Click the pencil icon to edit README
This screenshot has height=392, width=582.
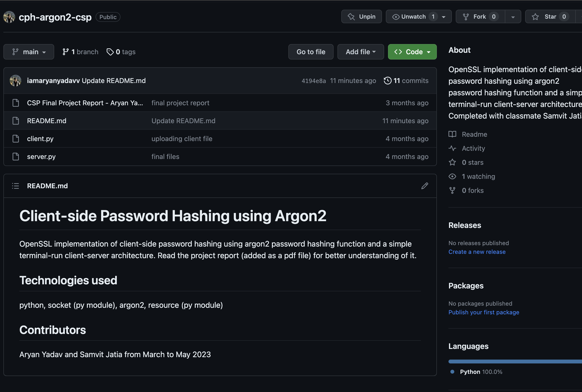click(x=425, y=186)
